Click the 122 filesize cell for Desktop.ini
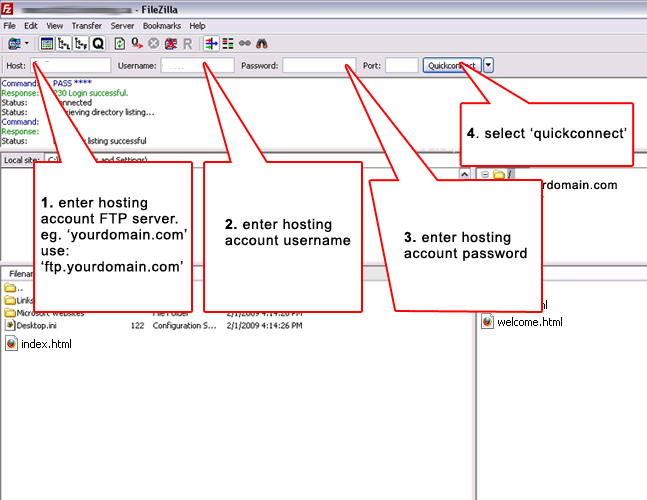The height and width of the screenshot is (500, 647). [x=137, y=325]
